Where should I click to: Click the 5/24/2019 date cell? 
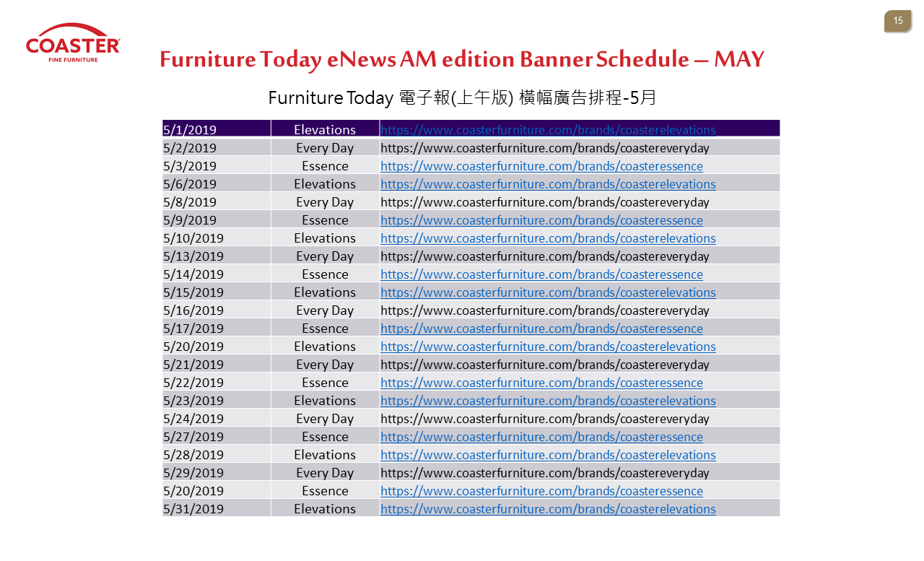pyautogui.click(x=217, y=418)
